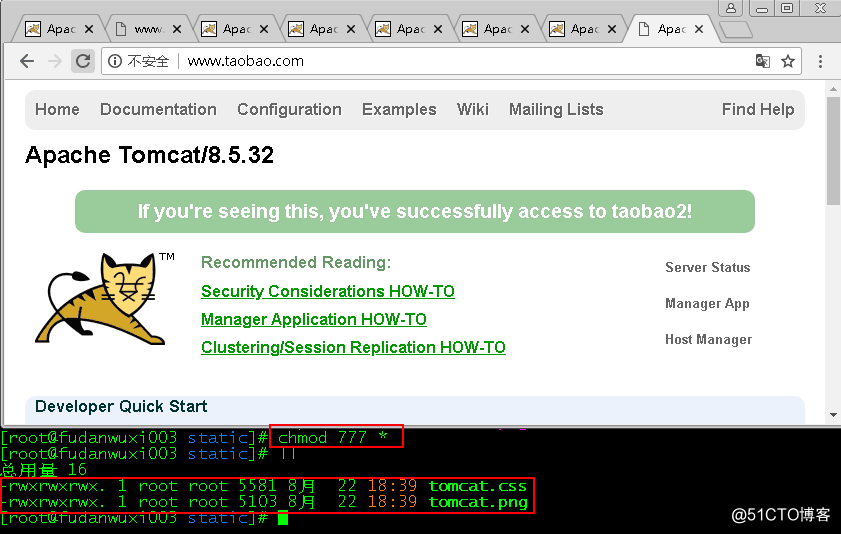
Task: Click the 'Apache Tomcat/8.5.32' heading
Action: pyautogui.click(x=149, y=155)
